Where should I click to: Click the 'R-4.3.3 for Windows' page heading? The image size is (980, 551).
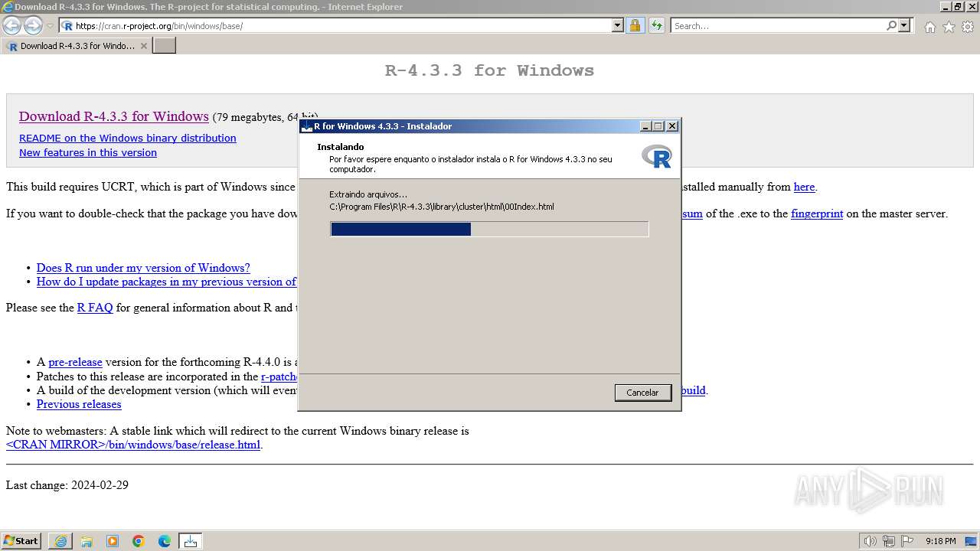pos(489,70)
